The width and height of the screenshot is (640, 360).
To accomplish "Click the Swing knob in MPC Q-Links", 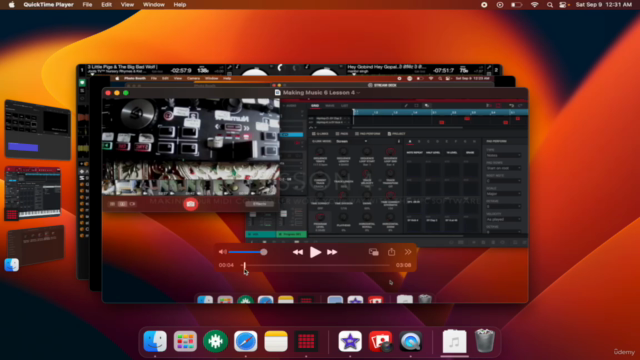I will coord(367,196).
